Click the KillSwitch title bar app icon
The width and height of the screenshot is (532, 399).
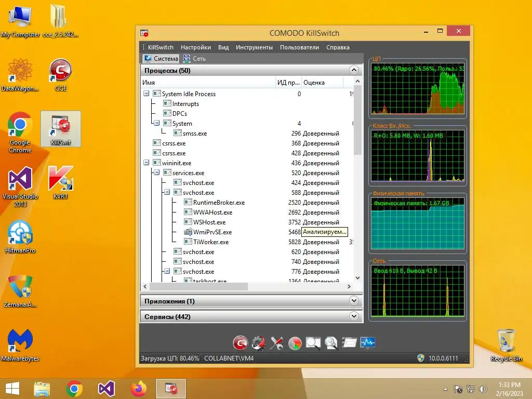coord(144,33)
